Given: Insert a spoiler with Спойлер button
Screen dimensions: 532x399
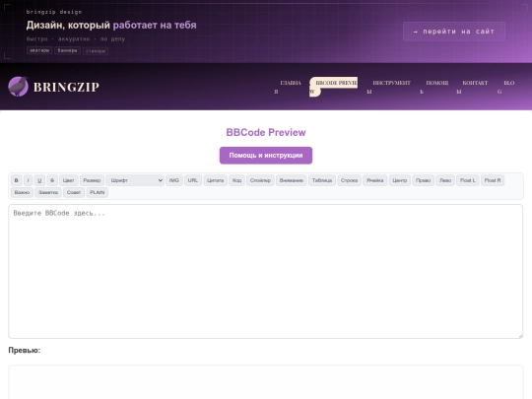Looking at the screenshot, I should [260, 180].
